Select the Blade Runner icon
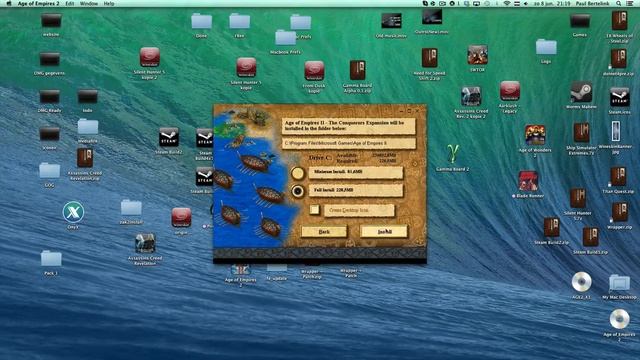640x360 pixels. 528,181
